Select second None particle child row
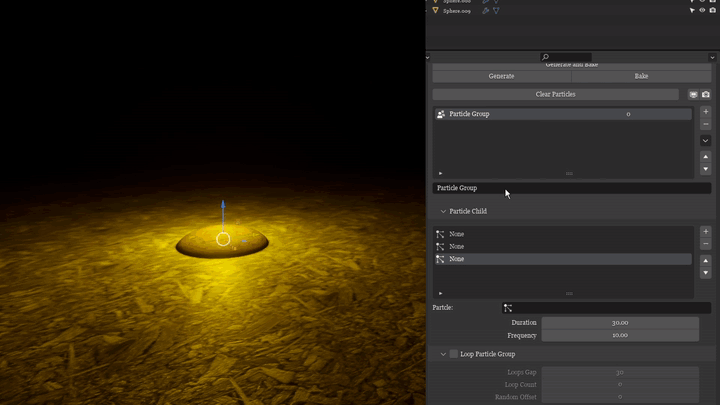This screenshot has height=405, width=720. [563, 247]
